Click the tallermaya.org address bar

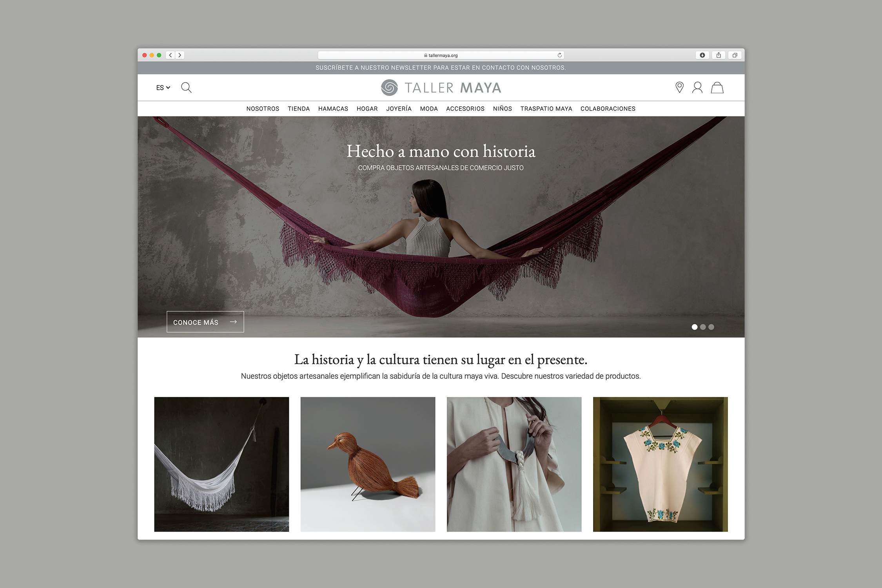coord(441,55)
